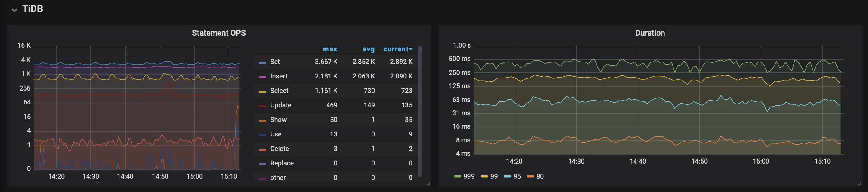The height and width of the screenshot is (192, 868).
Task: Click the Duration panel resize handle
Action: [860, 184]
